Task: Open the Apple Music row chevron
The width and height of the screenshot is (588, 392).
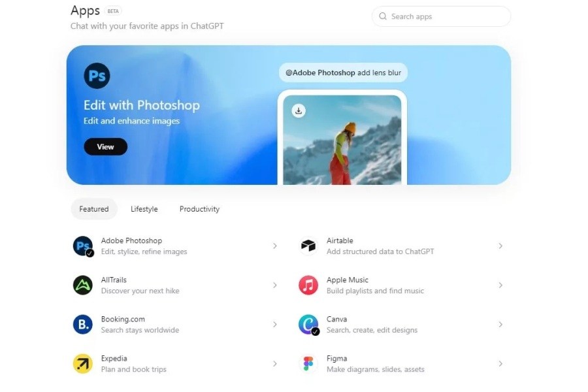Action: point(500,285)
